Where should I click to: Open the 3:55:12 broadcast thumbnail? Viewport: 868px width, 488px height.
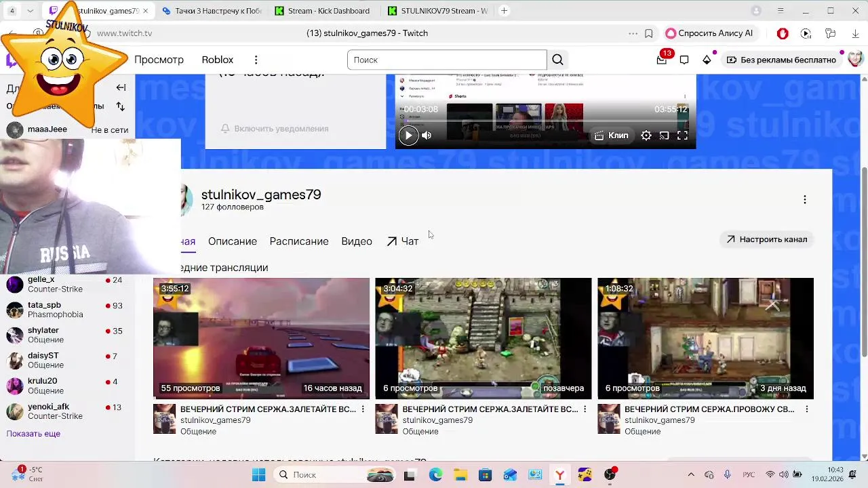261,338
